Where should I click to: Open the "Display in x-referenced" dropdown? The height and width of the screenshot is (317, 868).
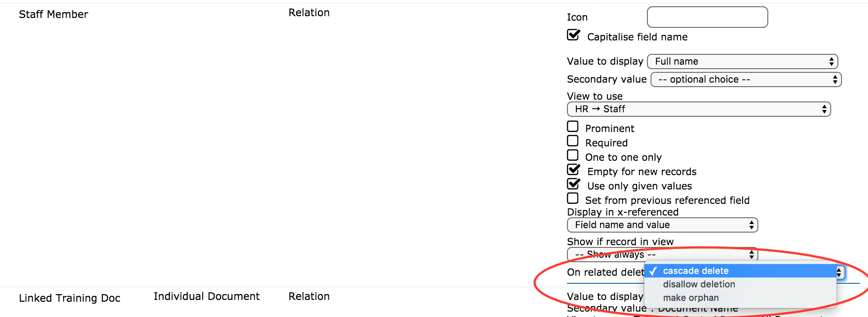(x=662, y=225)
